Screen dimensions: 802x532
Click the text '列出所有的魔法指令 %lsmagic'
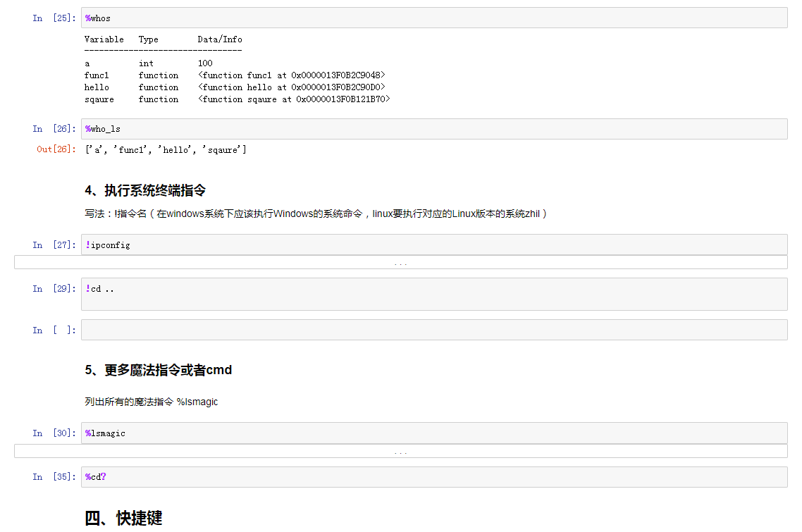(151, 402)
